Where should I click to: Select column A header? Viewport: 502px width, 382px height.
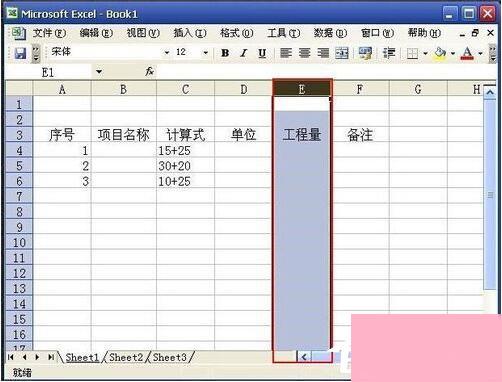pyautogui.click(x=62, y=89)
